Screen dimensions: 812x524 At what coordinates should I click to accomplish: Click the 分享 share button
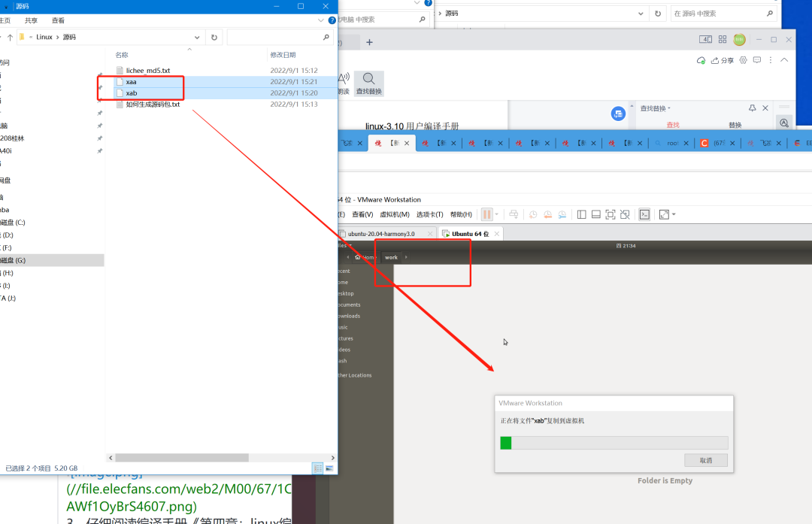click(722, 60)
